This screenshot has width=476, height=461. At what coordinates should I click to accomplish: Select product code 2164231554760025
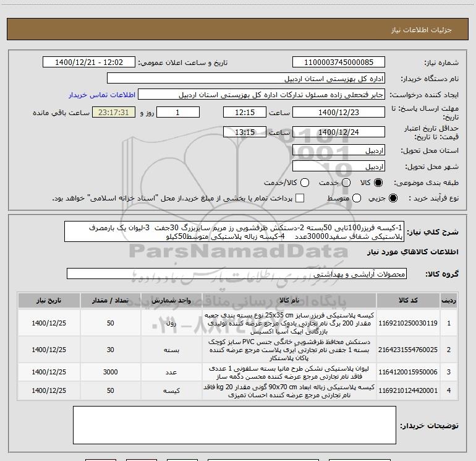click(408, 350)
